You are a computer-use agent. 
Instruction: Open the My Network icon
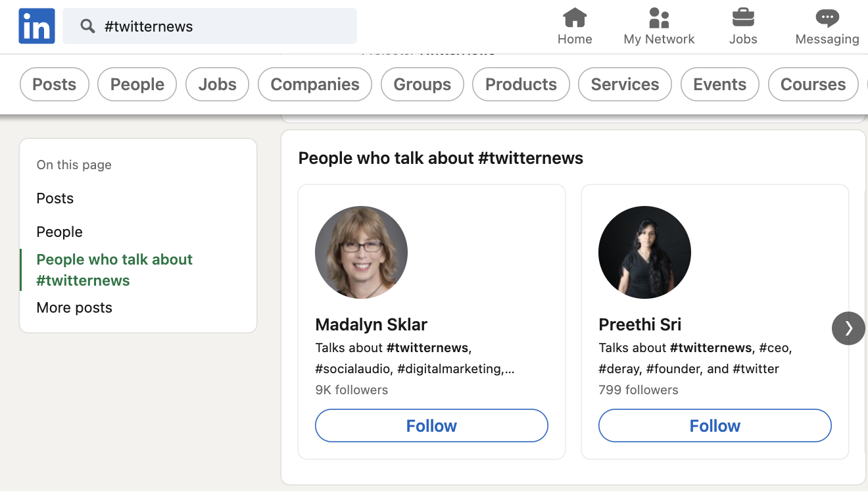coord(658,17)
